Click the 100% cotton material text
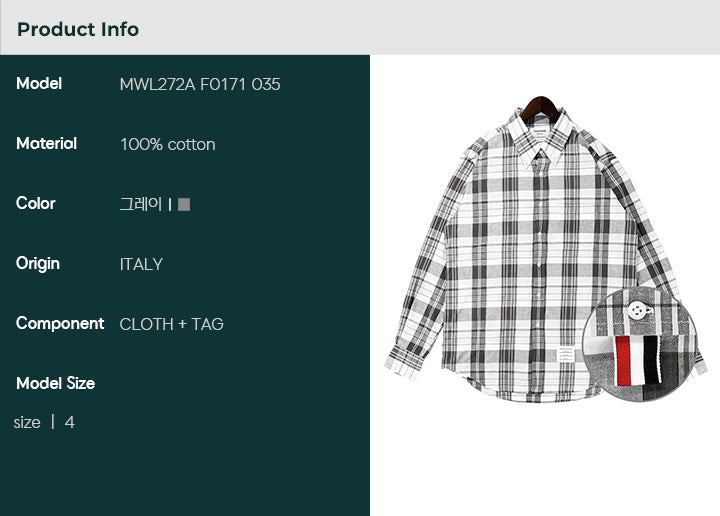Viewport: 720px width, 516px height. tap(168, 144)
